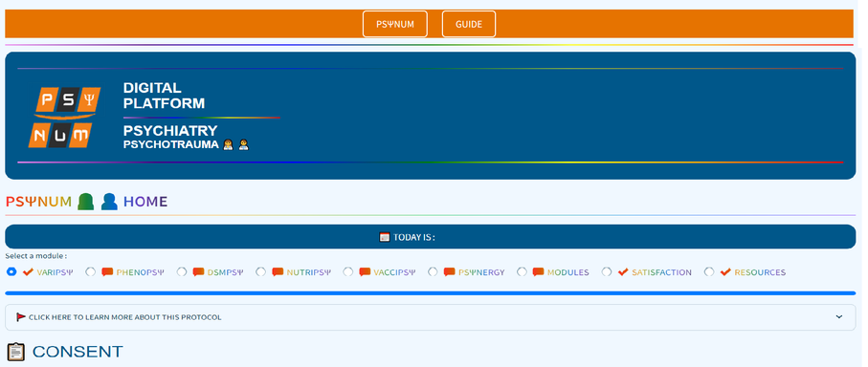Select the MODULES module label
The height and width of the screenshot is (367, 868).
pos(568,272)
